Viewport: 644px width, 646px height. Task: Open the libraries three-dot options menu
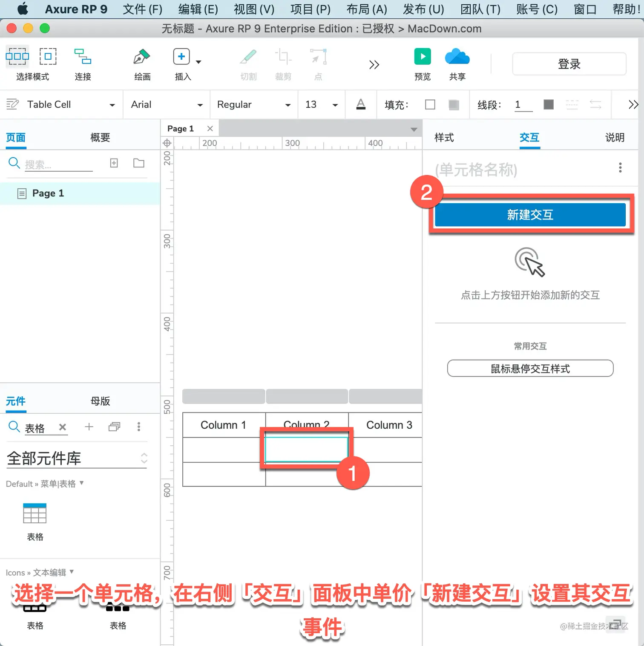[x=138, y=427]
